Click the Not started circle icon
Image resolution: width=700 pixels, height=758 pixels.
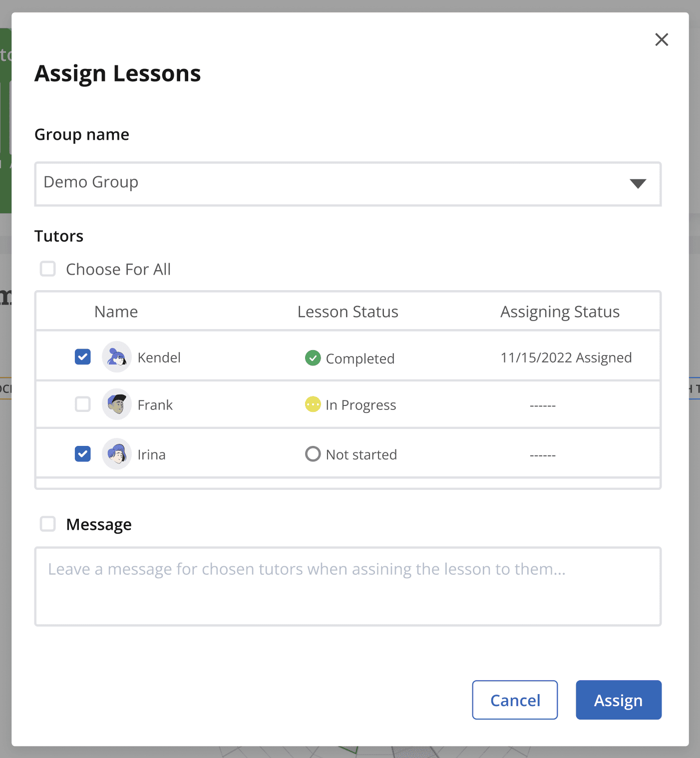[x=313, y=454]
